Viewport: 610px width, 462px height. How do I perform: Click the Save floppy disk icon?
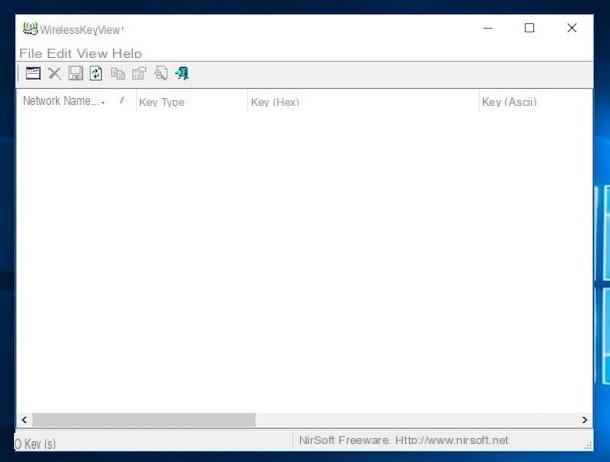click(x=75, y=73)
